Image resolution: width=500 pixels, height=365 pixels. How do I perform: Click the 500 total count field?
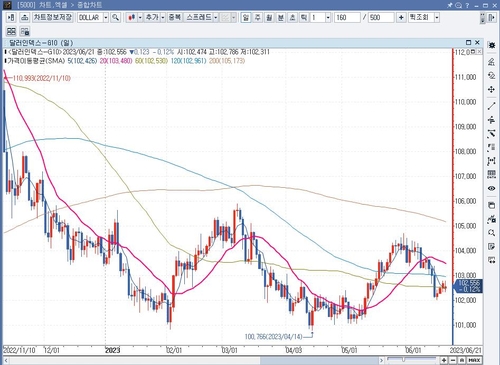pyautogui.click(x=381, y=17)
